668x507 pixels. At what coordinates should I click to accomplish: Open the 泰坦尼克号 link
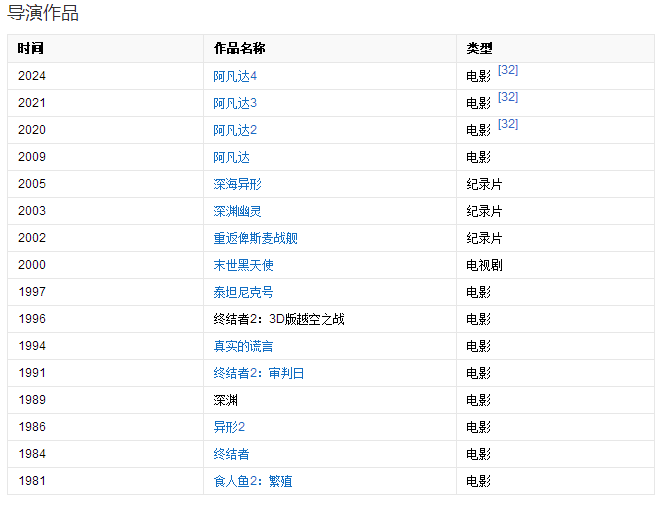tap(243, 292)
